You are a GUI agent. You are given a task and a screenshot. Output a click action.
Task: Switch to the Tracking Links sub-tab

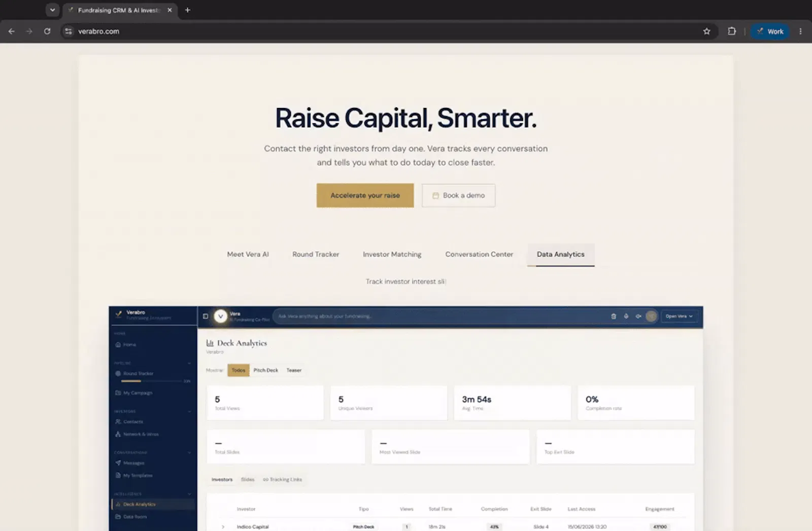coord(282,479)
